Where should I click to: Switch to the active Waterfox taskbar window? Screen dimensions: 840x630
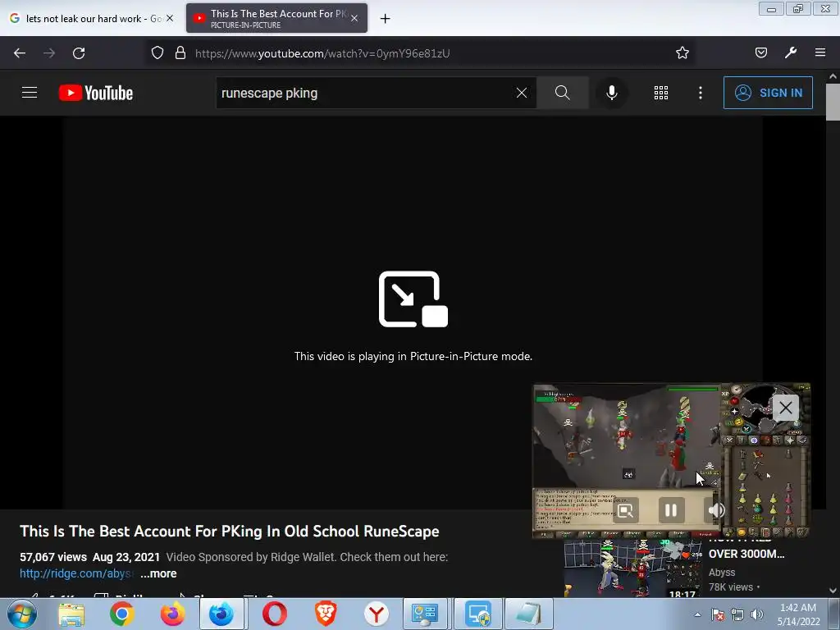[221, 614]
